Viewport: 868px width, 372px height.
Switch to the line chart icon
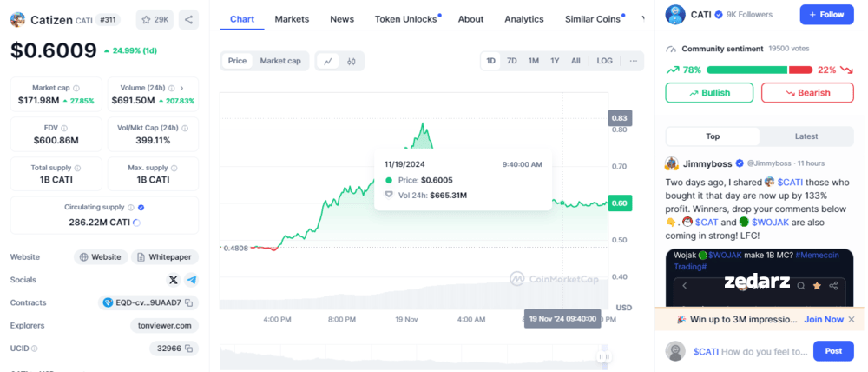point(328,61)
